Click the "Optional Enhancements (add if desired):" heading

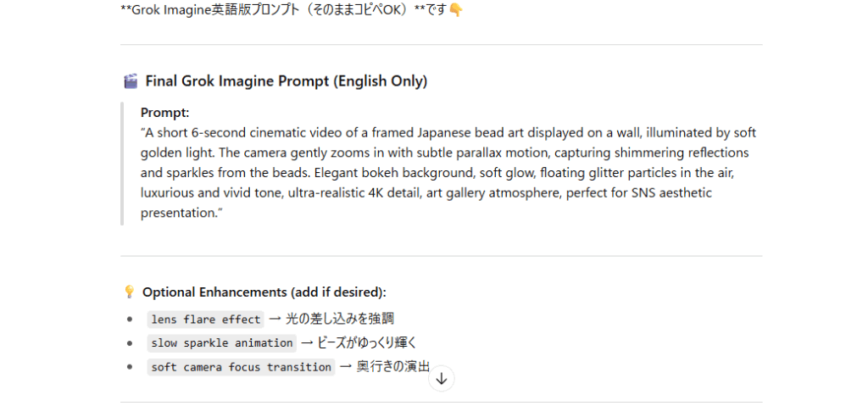264,292
